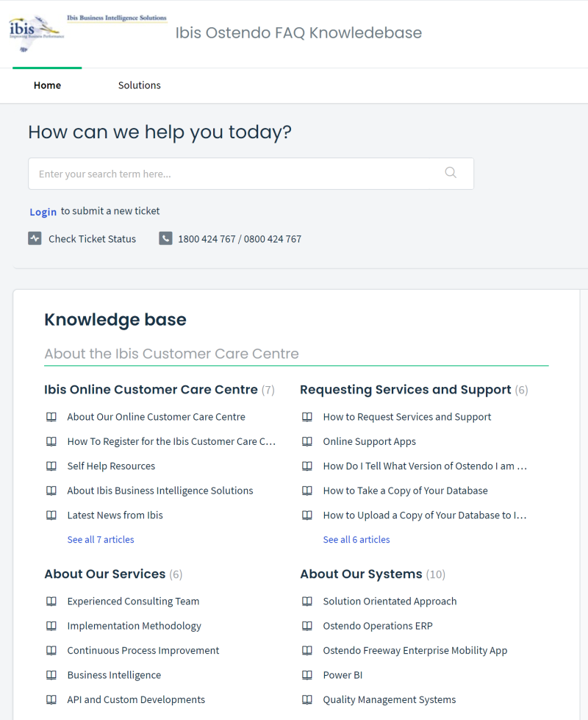This screenshot has height=720, width=588.
Task: Open Login link to submit ticket
Action: click(x=43, y=212)
